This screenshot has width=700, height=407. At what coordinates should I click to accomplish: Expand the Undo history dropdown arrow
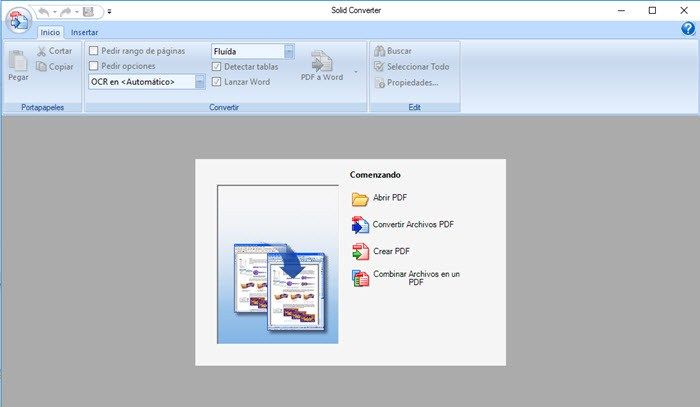click(x=54, y=12)
